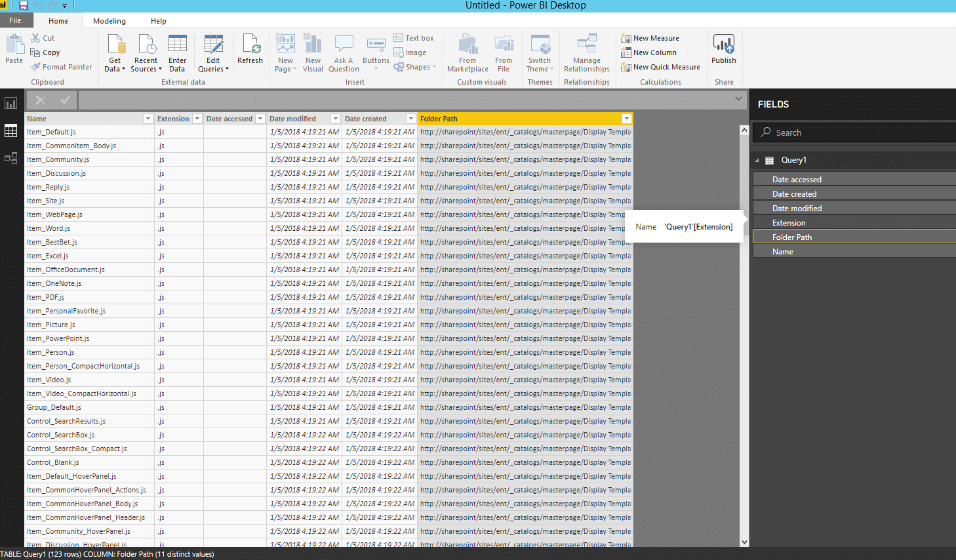956x560 pixels.
Task: Cut the selection with the scissors icon
Action: [x=36, y=38]
